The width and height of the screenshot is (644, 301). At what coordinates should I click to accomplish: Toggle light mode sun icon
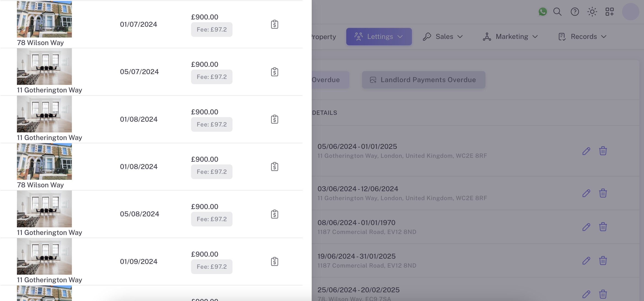pyautogui.click(x=592, y=12)
